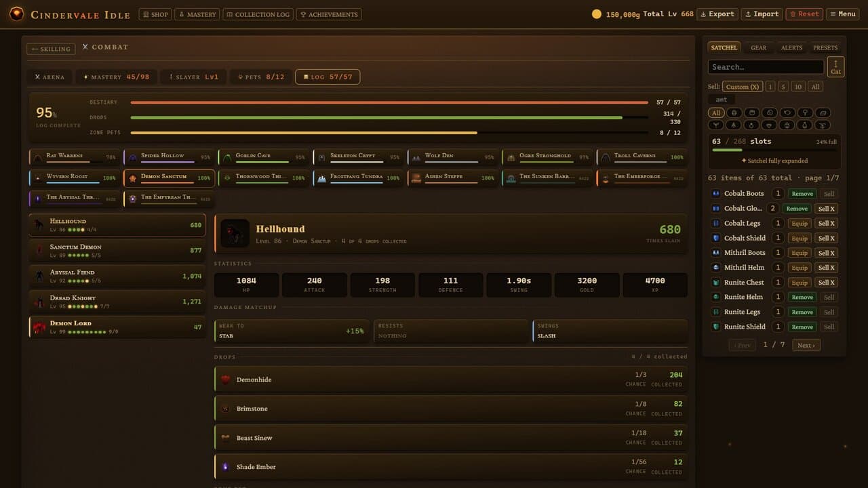Open the Frostfang Tundra zone

[x=358, y=178]
